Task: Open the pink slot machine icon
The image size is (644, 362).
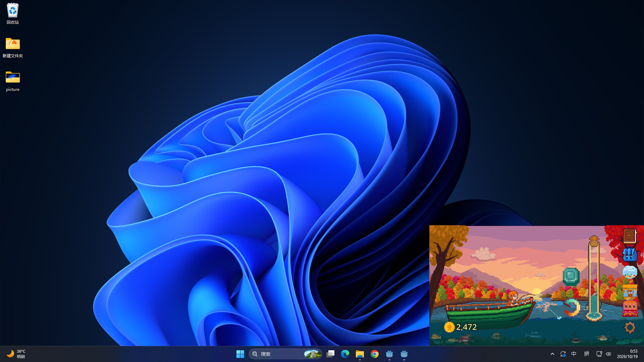Action: [630, 309]
